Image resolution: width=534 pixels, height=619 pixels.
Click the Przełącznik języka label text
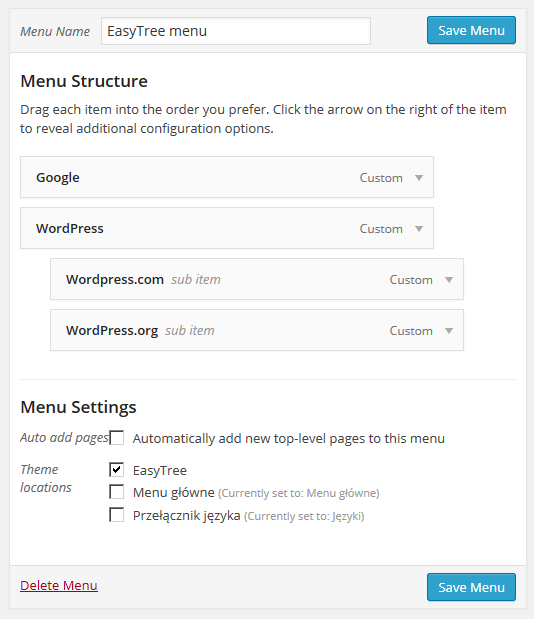(x=187, y=516)
